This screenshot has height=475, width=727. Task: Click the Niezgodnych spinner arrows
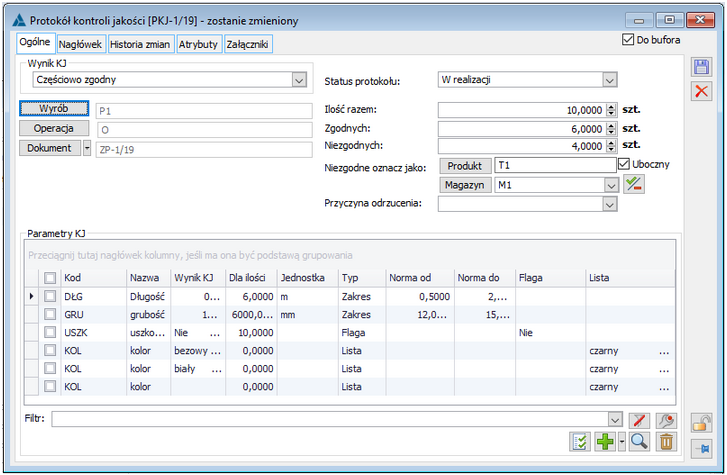point(611,146)
